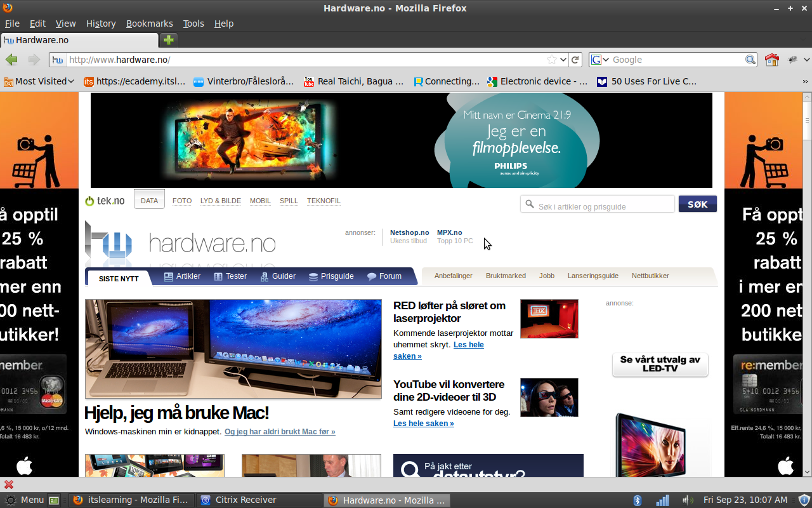This screenshot has height=508, width=812.
Task: Switch to the DATA section tab
Action: pos(149,201)
